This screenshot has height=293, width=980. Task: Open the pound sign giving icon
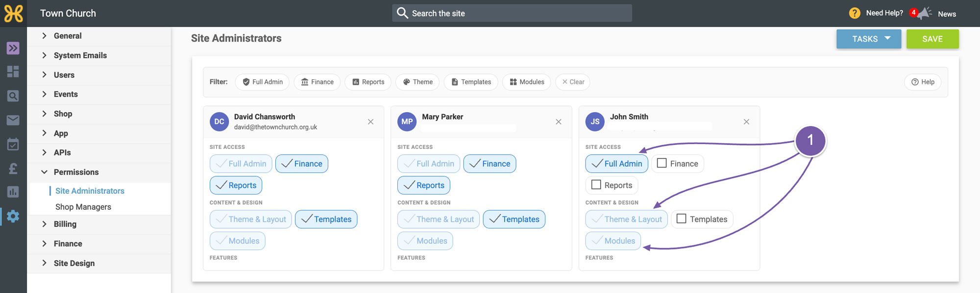coord(13,168)
